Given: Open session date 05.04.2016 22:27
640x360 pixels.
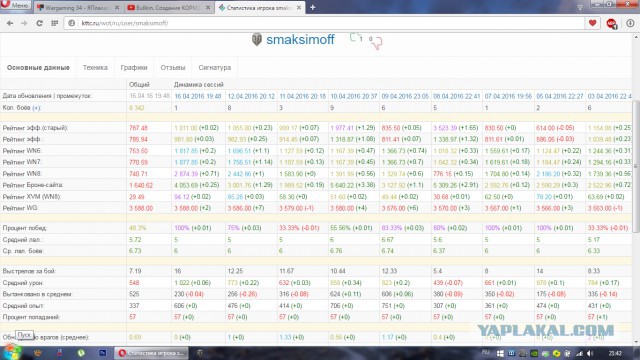Looking at the screenshot, I should (560, 96).
